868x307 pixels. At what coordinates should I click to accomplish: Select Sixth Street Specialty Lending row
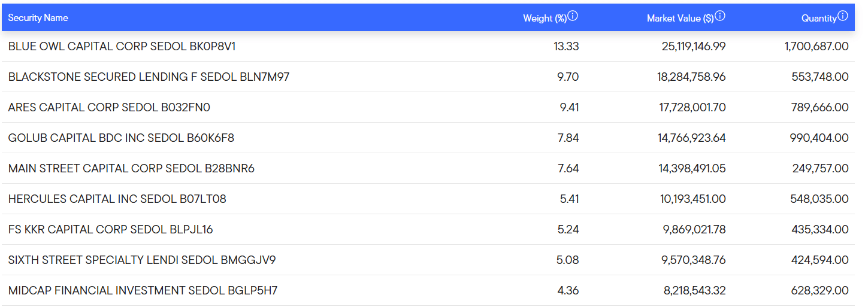142,260
